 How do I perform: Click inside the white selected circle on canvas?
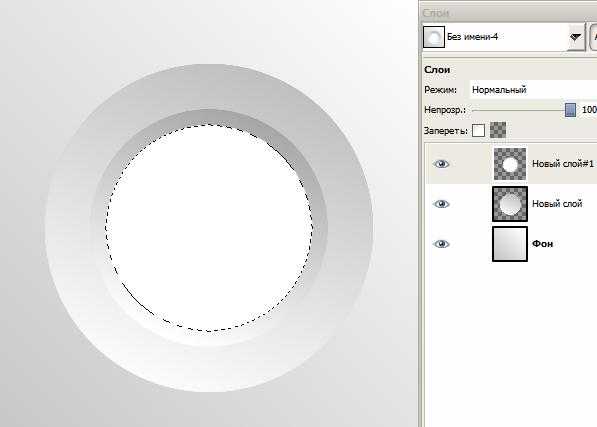click(209, 228)
